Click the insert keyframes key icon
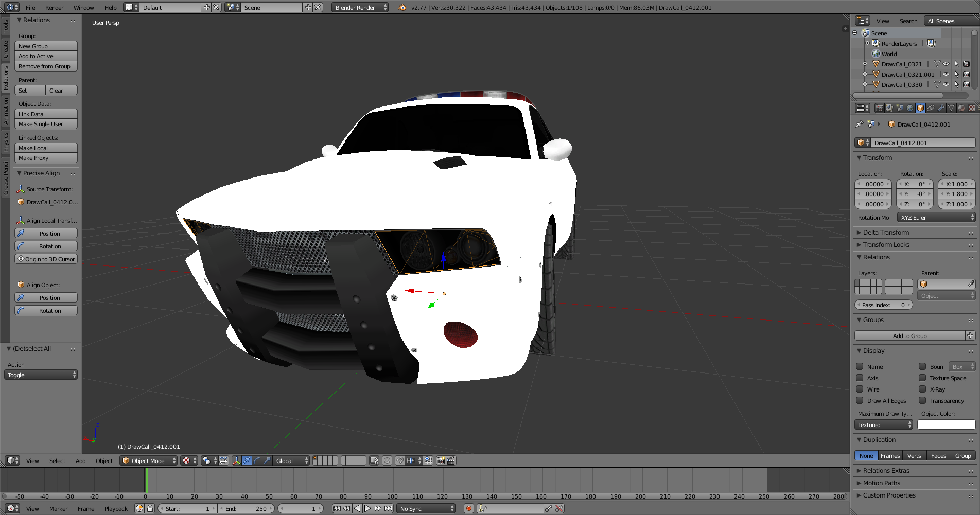980x515 pixels. (549, 508)
